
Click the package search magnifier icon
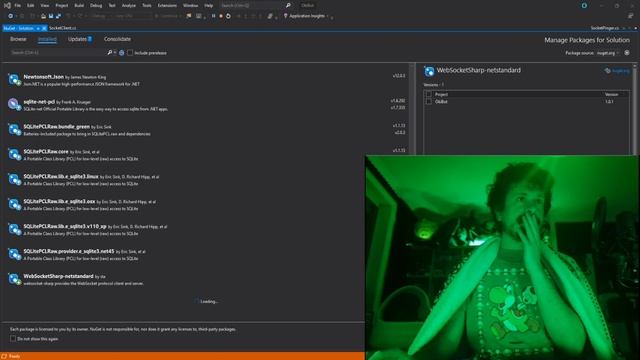coord(109,53)
